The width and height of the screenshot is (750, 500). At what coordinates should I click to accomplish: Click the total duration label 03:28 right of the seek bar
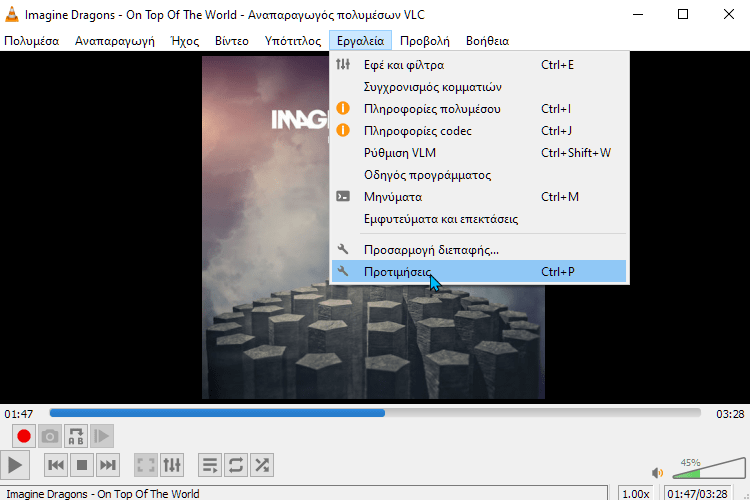point(730,414)
